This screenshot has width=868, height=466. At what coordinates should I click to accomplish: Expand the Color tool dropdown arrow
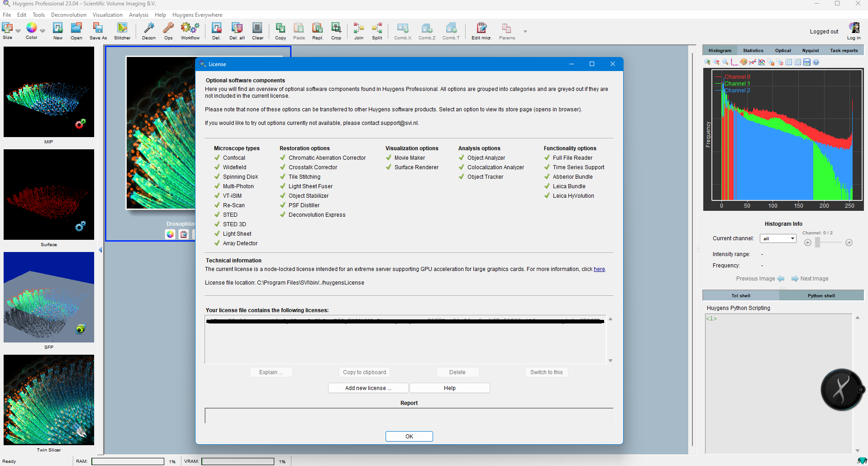(43, 31)
